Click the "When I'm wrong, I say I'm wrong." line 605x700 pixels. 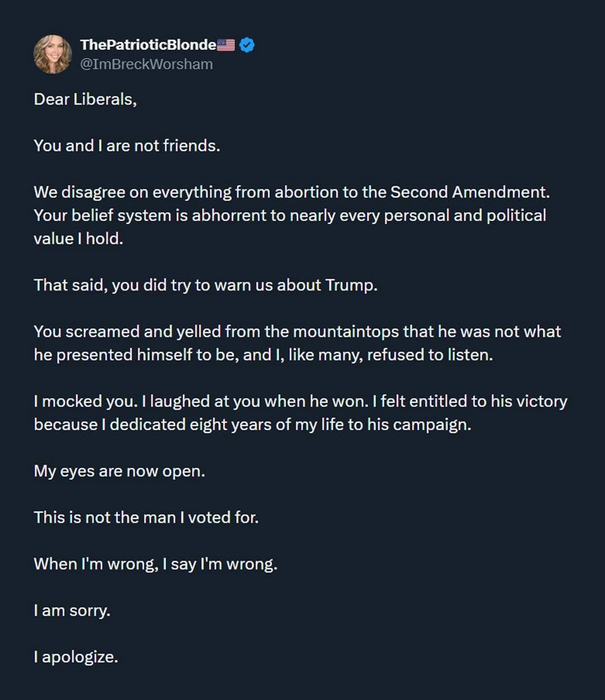(155, 564)
